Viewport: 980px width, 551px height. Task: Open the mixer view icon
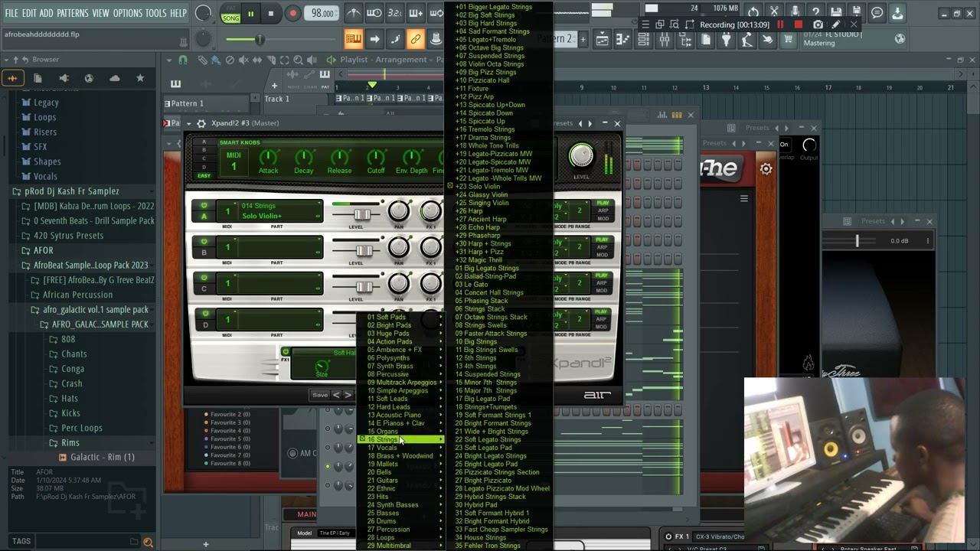pyautogui.click(x=665, y=40)
